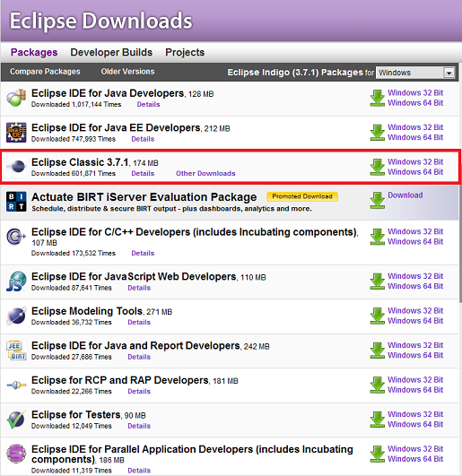Click the Eclipse IDE for Java Developers package icon
This screenshot has width=462, height=476.
(x=16, y=98)
